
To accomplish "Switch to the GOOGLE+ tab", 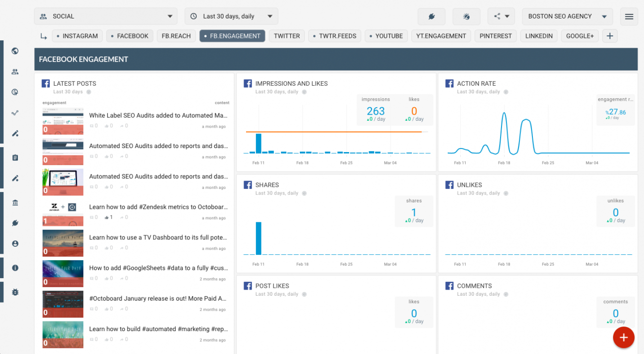I will pos(580,36).
